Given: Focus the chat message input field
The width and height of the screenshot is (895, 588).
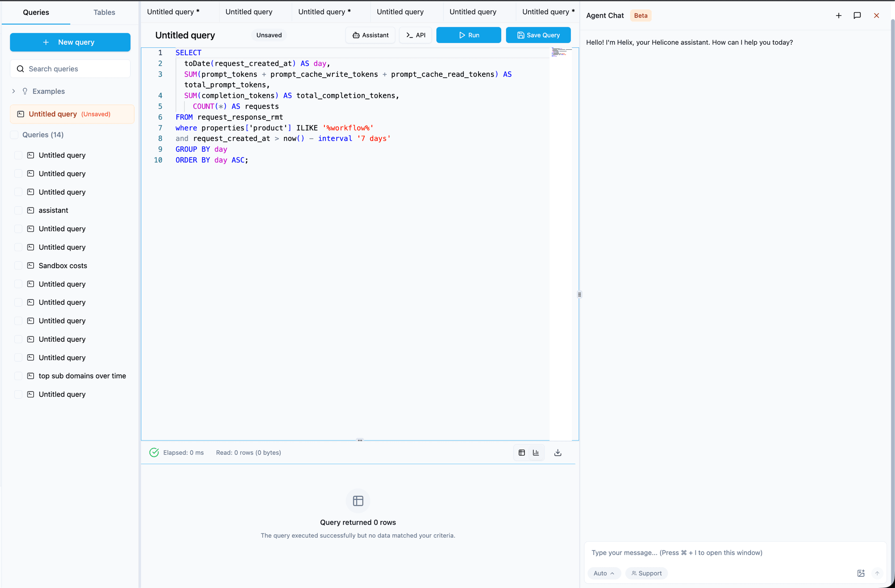Looking at the screenshot, I should (x=735, y=553).
